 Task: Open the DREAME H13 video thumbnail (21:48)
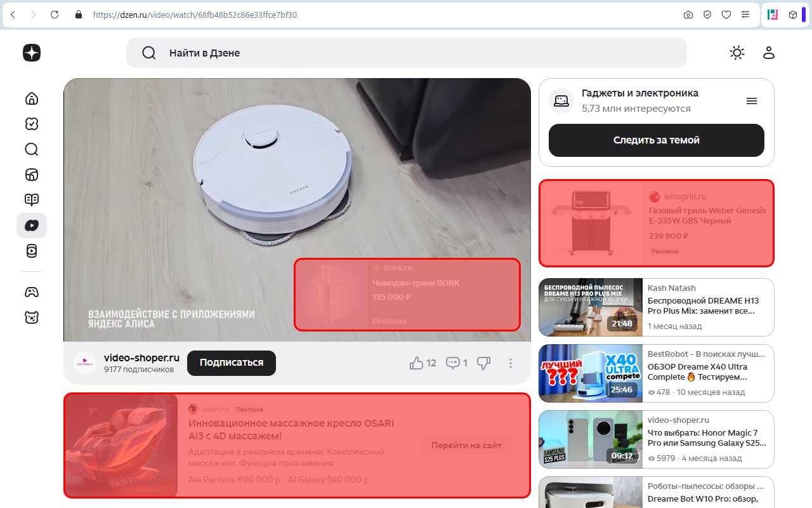(590, 307)
